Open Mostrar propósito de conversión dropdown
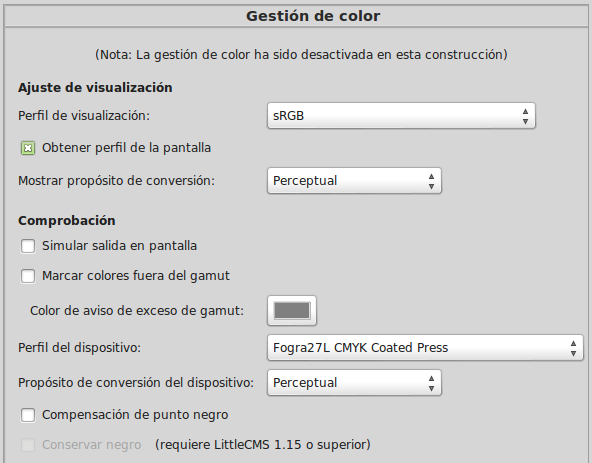 click(354, 181)
